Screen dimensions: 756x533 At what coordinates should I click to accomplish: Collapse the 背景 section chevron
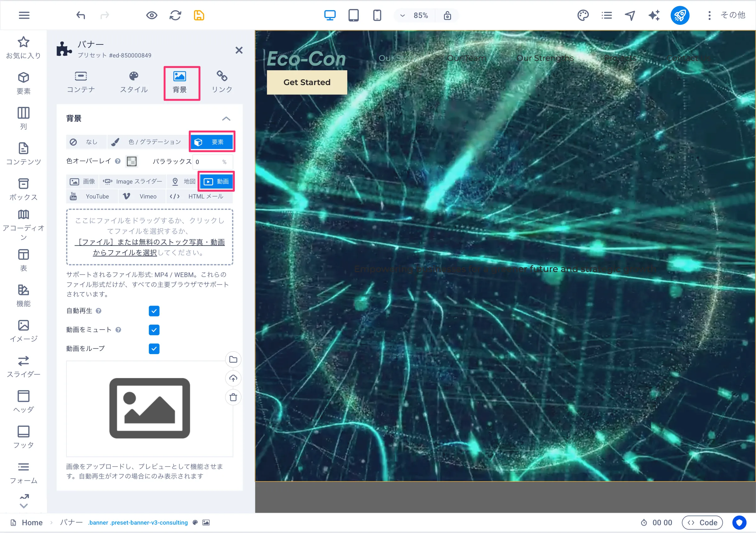[226, 118]
